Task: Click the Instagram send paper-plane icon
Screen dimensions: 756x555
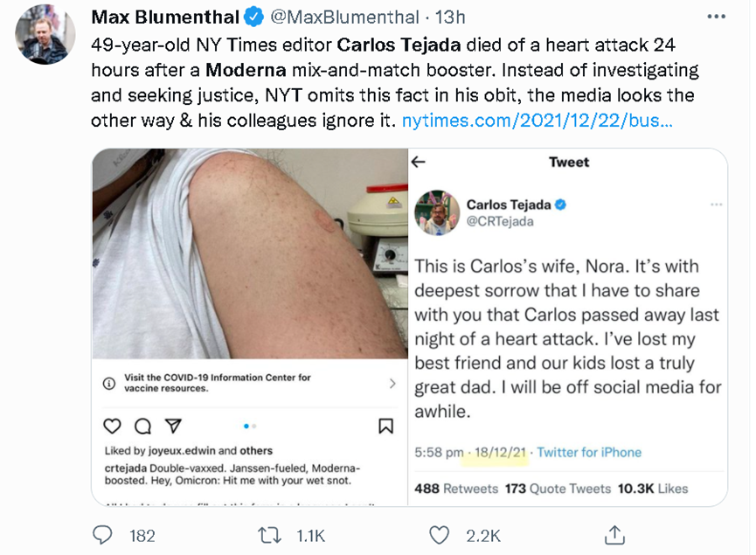Action: pyautogui.click(x=173, y=426)
